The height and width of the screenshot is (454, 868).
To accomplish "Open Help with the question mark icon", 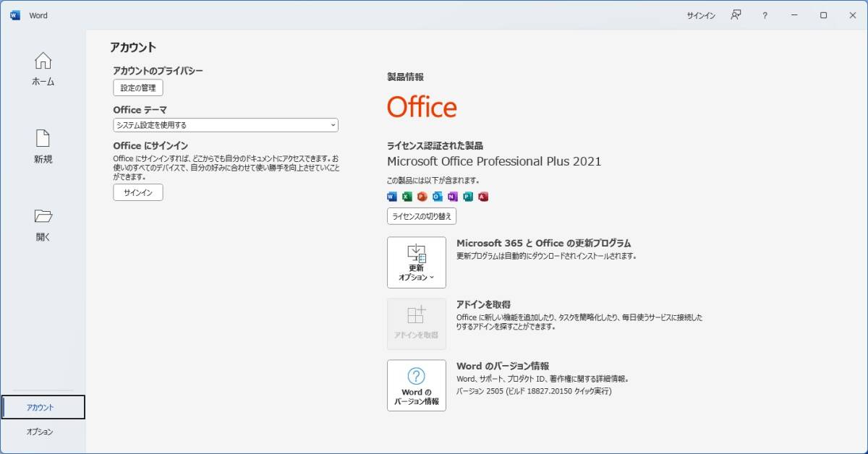I will (x=765, y=15).
